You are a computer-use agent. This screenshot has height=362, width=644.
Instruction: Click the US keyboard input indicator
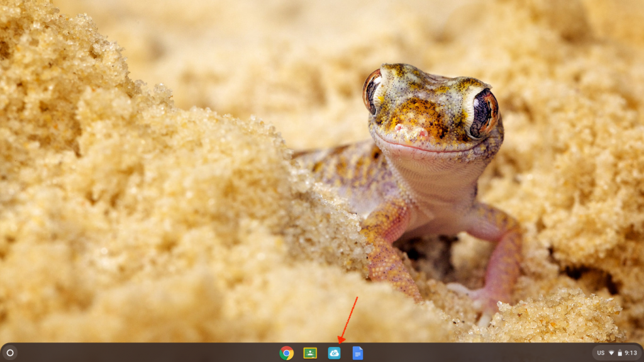601,353
